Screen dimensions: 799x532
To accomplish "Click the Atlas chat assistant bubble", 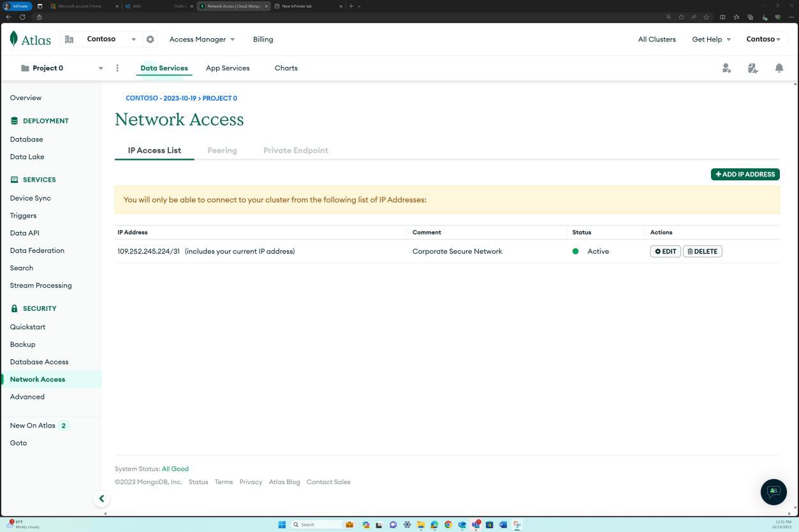I will 773,492.
